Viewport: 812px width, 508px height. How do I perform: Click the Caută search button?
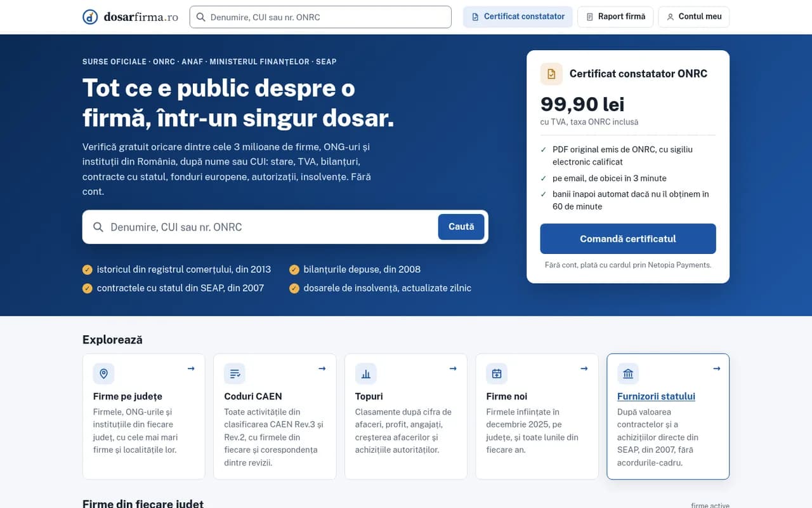(461, 227)
